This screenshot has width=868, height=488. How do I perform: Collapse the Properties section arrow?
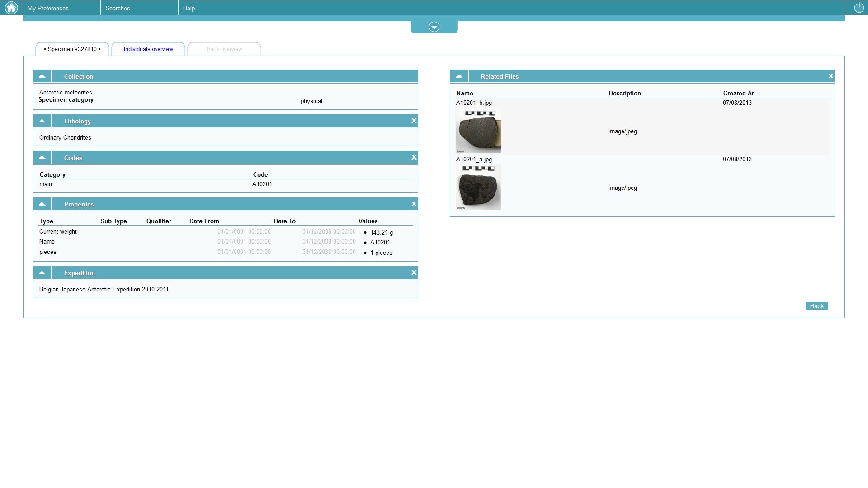point(42,204)
